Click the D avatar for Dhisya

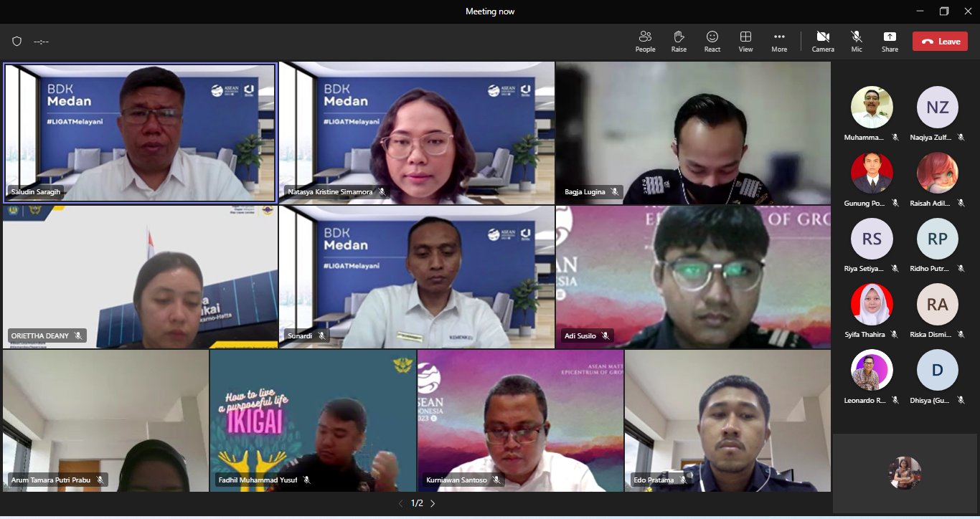[937, 370]
